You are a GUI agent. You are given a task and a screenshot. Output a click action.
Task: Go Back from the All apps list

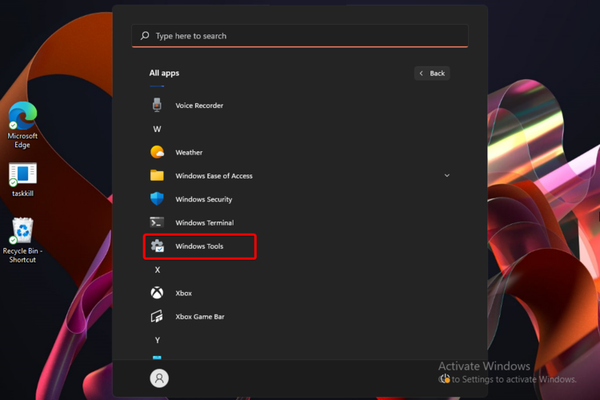pyautogui.click(x=432, y=73)
